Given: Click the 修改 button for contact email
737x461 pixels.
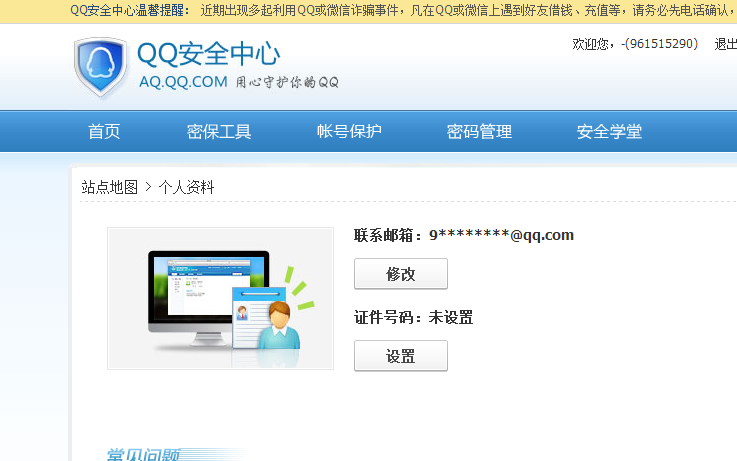Looking at the screenshot, I should [x=401, y=273].
